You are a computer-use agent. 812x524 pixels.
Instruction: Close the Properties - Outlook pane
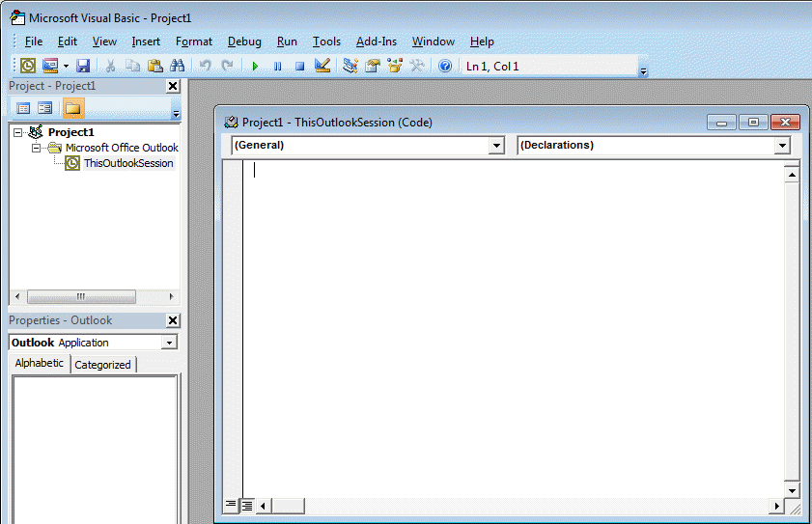(x=173, y=320)
